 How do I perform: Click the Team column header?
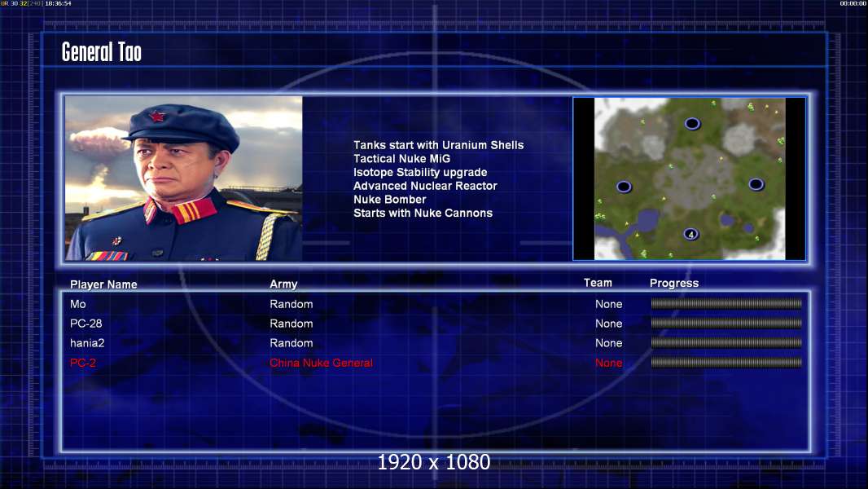coord(598,283)
